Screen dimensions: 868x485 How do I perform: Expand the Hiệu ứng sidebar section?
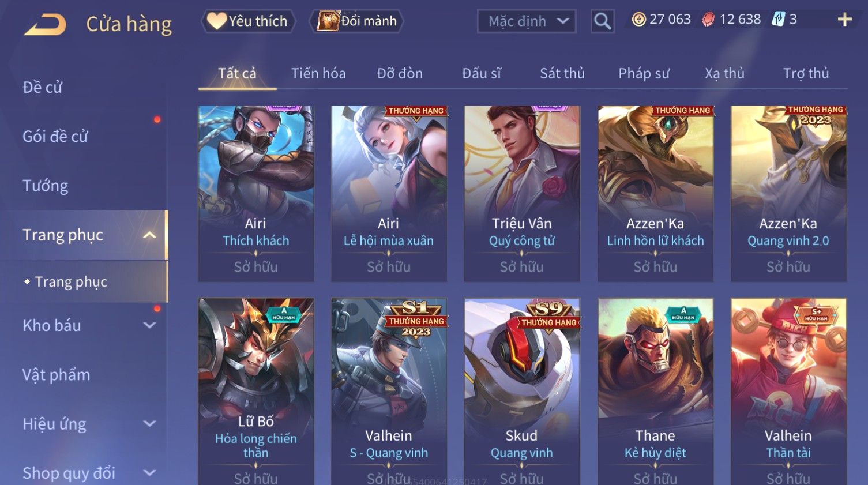click(149, 424)
